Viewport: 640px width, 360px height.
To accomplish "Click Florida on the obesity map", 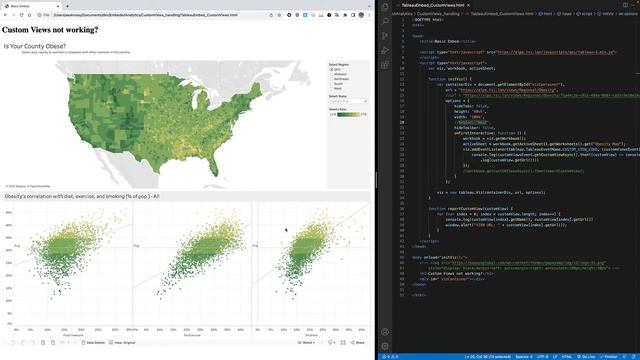I will (x=212, y=163).
